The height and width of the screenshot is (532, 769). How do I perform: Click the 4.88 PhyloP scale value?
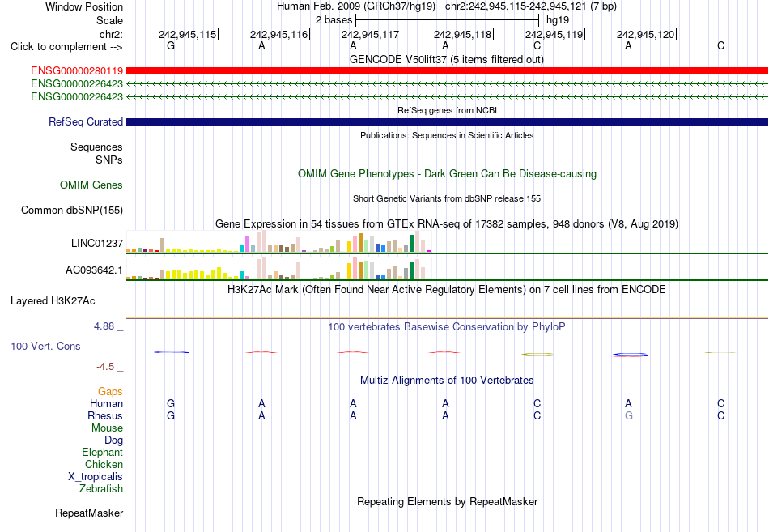coord(104,326)
